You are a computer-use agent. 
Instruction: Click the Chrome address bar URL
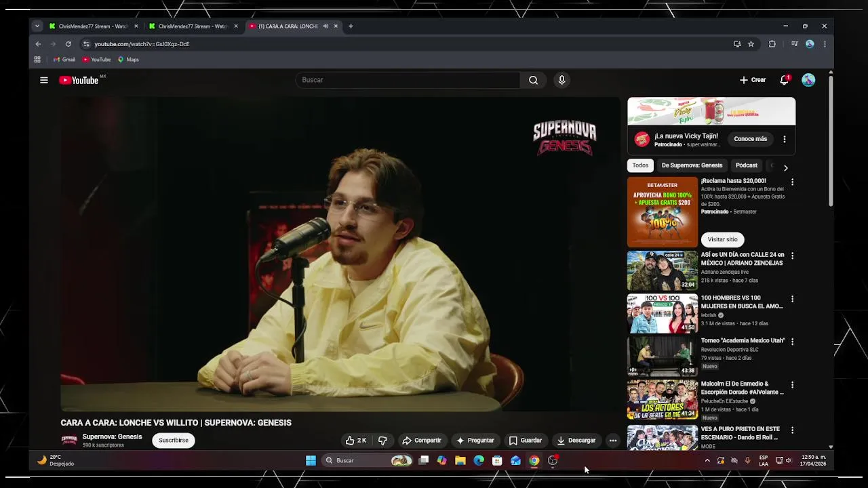click(142, 44)
